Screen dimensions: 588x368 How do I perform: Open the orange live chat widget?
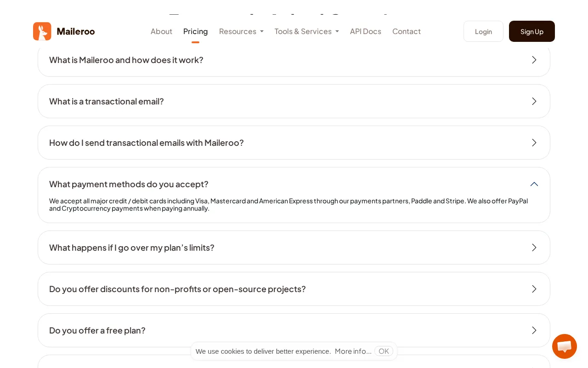coord(565,346)
